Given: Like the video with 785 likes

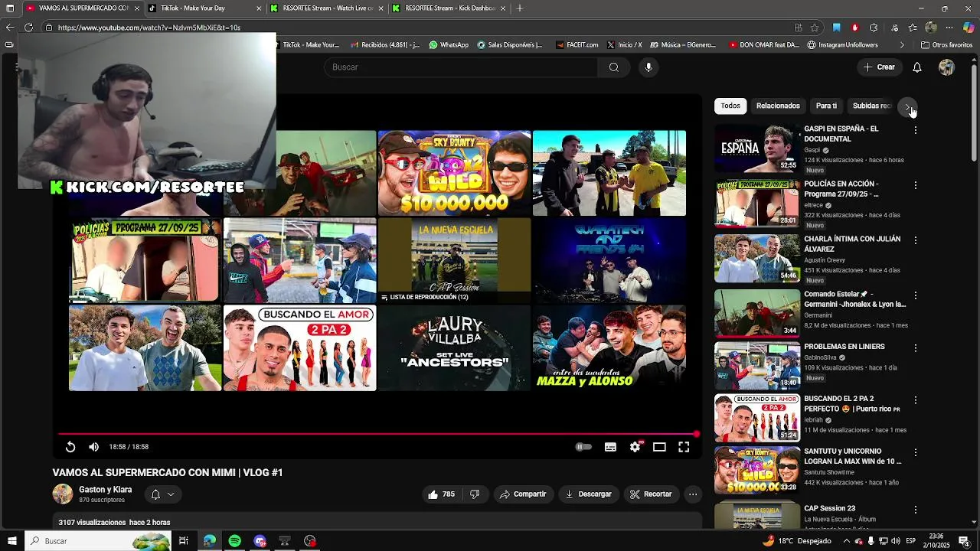Looking at the screenshot, I should pos(442,494).
